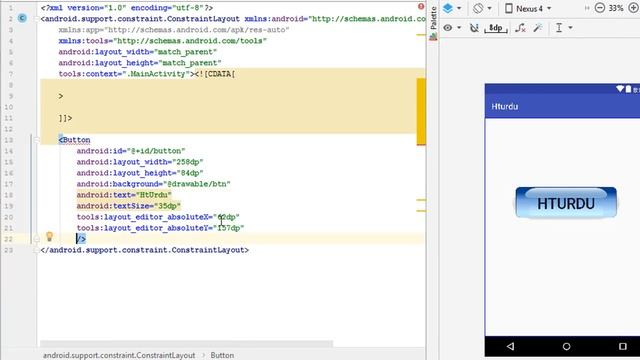The height and width of the screenshot is (360, 640).
Task: Click the closing ConstraintLayout tag
Action: tap(144, 250)
